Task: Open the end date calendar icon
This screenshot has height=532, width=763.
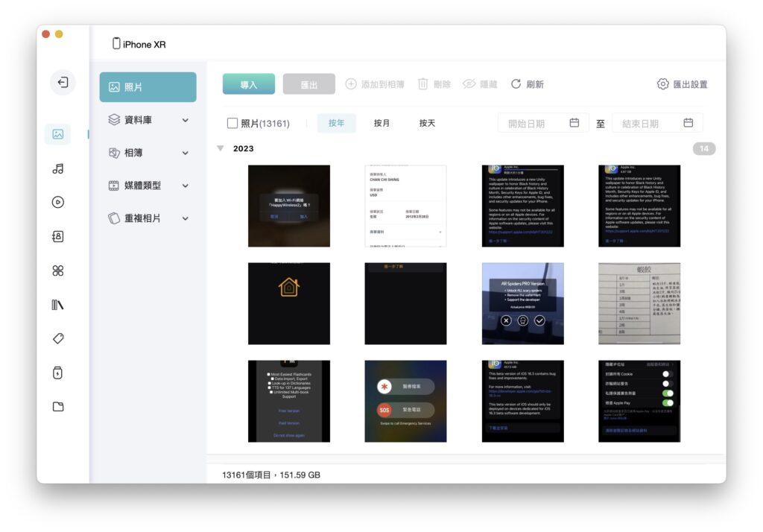Action: click(x=688, y=123)
